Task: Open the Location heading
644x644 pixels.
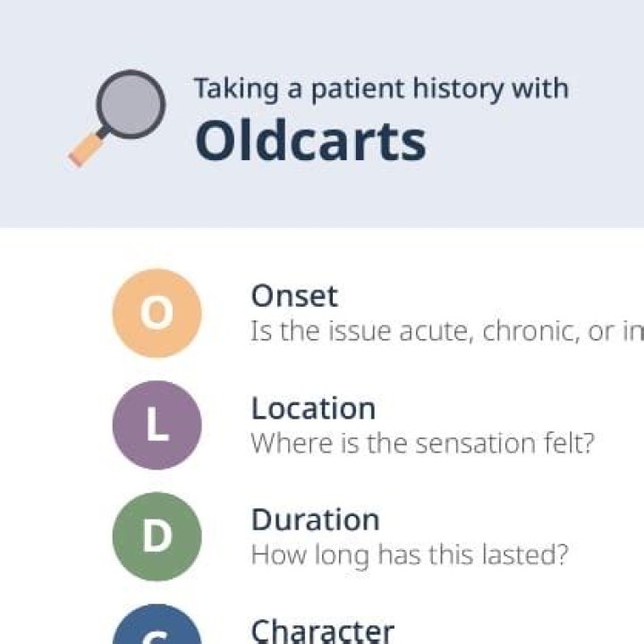Action: click(x=313, y=408)
